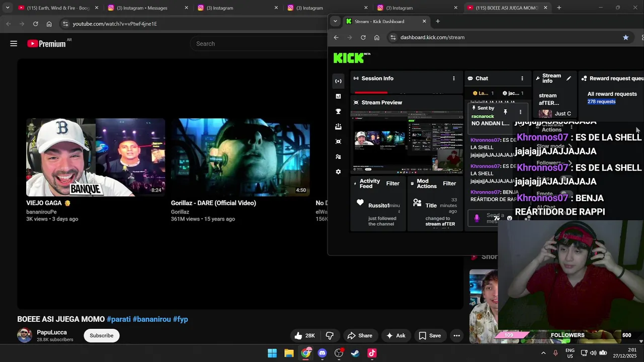Open tab search dropdown in YouTube window
The height and width of the screenshot is (362, 644).
coord(8,8)
